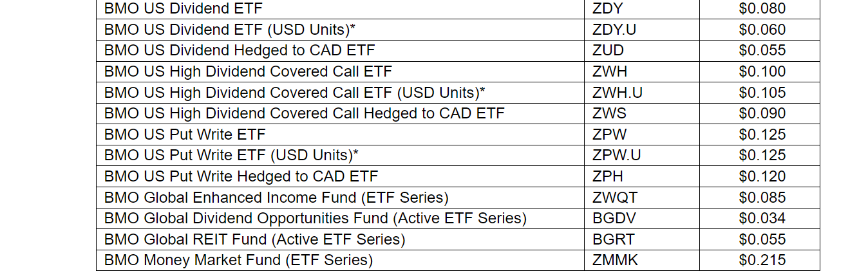Select the ZDY ticker cell
The width and height of the screenshot is (868, 278).
[606, 9]
